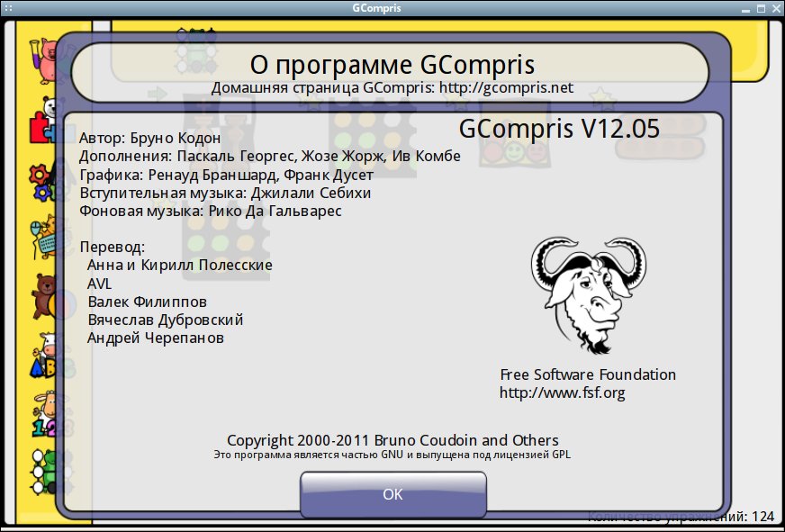The image size is (785, 532).
Task: Click the OK button
Action: pos(393,494)
